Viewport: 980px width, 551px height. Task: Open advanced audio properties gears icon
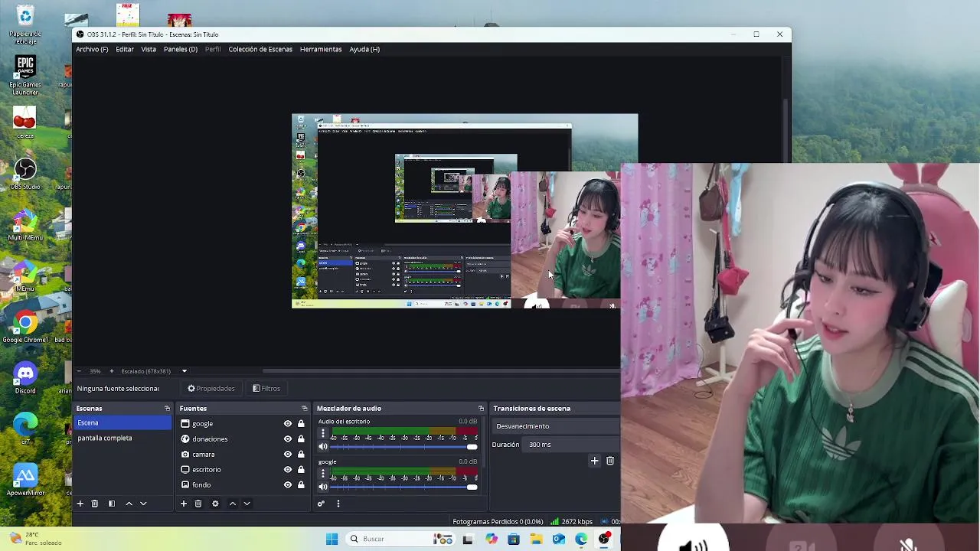(x=321, y=504)
